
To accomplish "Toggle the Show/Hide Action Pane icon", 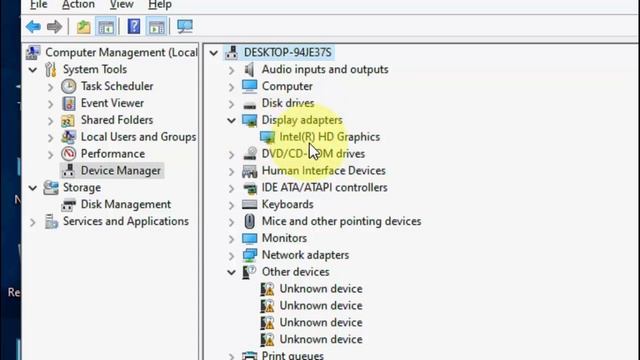I will [x=157, y=27].
